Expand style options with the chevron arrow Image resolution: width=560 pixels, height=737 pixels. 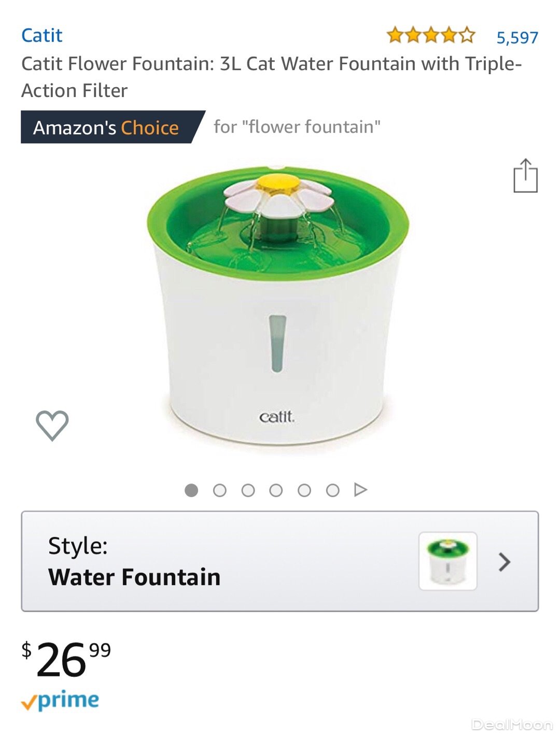(505, 562)
